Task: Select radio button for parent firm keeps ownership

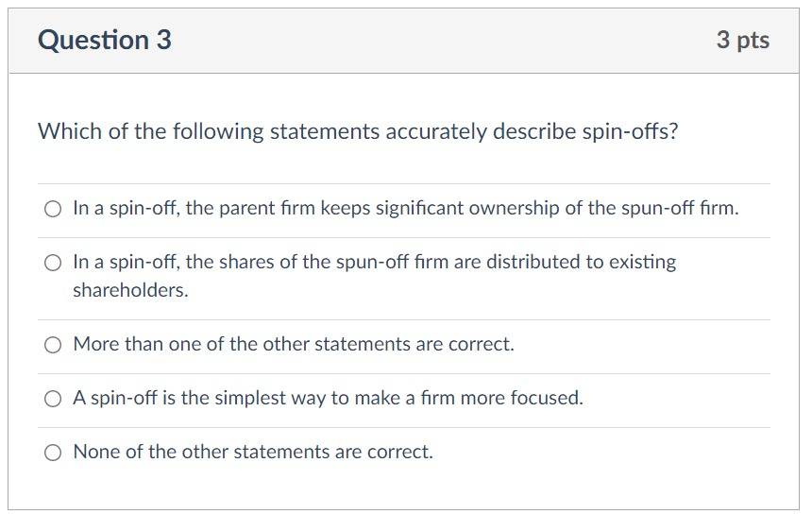Action: 52,210
